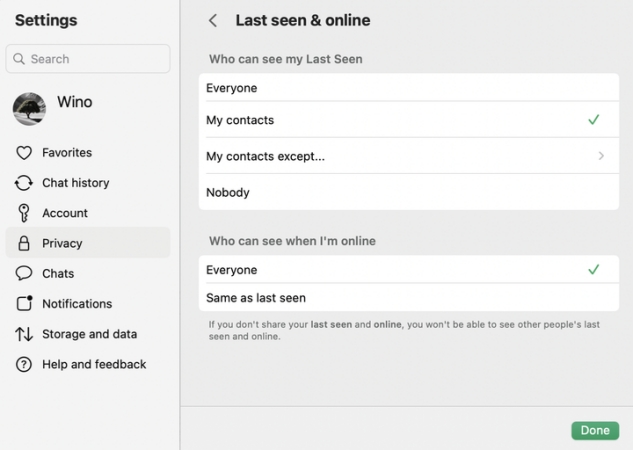Viewport: 633px width, 450px height.
Task: Open My contacts except… chevron
Action: point(601,156)
